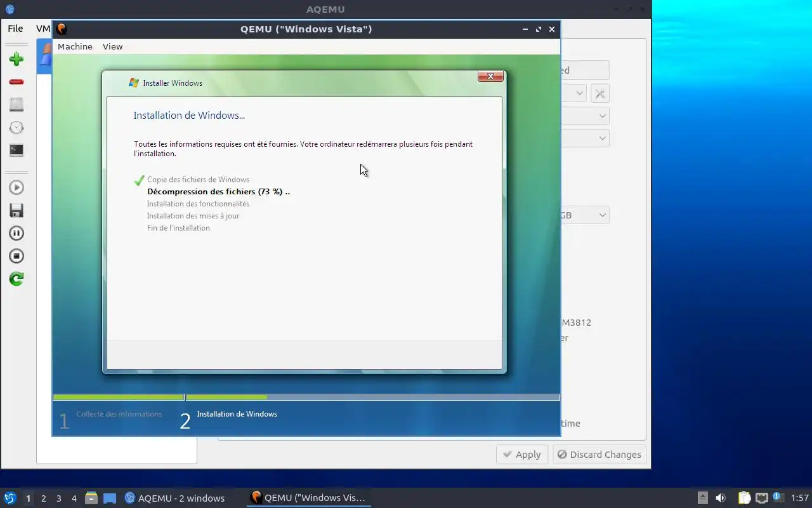Screen dimensions: 812x508
Task: Click the partially hidden text field in AQEMU settings
Action: pos(585,70)
